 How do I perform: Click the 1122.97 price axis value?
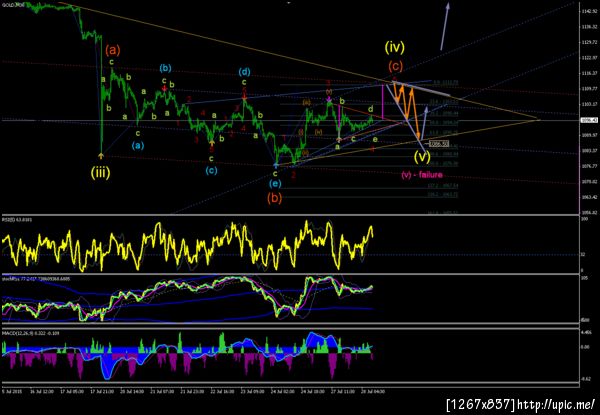coord(589,57)
